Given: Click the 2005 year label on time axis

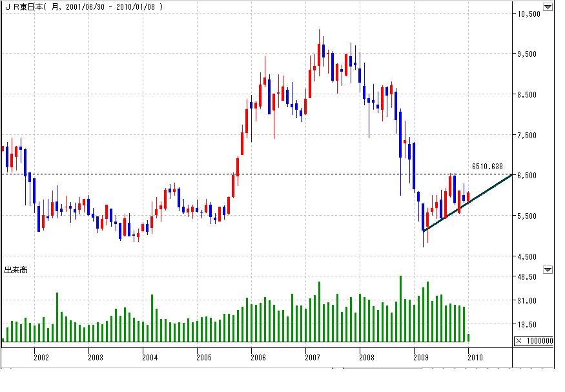Looking at the screenshot, I should click(x=204, y=357).
